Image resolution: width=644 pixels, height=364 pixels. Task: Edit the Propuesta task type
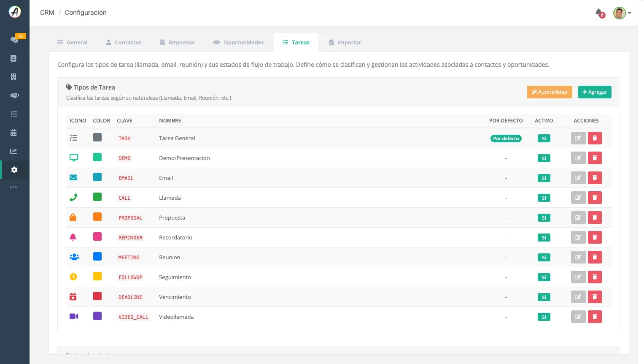coord(578,217)
